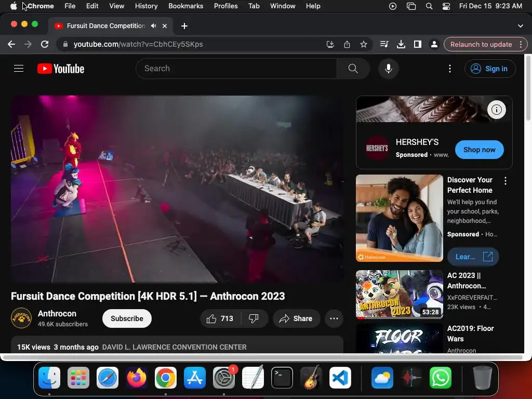The height and width of the screenshot is (399, 532).
Task: Open more actions under the video
Action: [334, 318]
